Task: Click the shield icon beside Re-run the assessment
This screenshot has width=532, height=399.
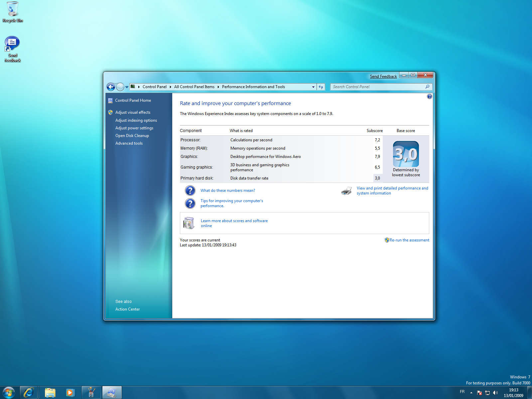Action: point(387,240)
